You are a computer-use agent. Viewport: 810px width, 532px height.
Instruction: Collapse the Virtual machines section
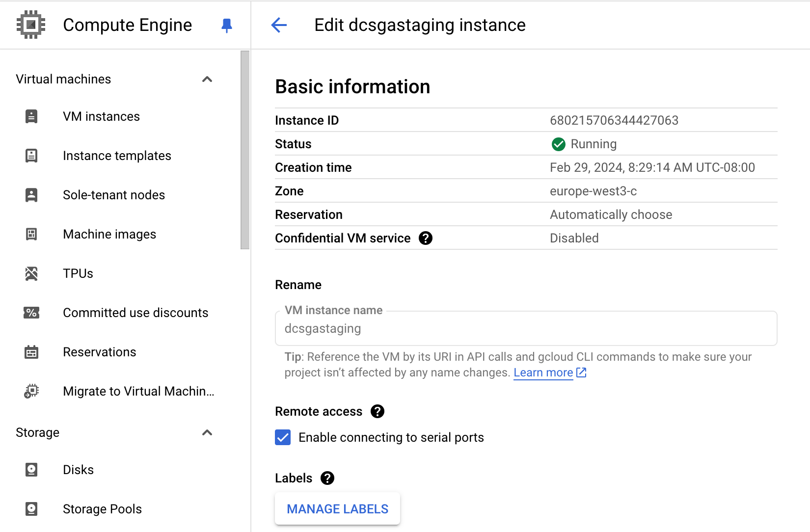coord(207,79)
